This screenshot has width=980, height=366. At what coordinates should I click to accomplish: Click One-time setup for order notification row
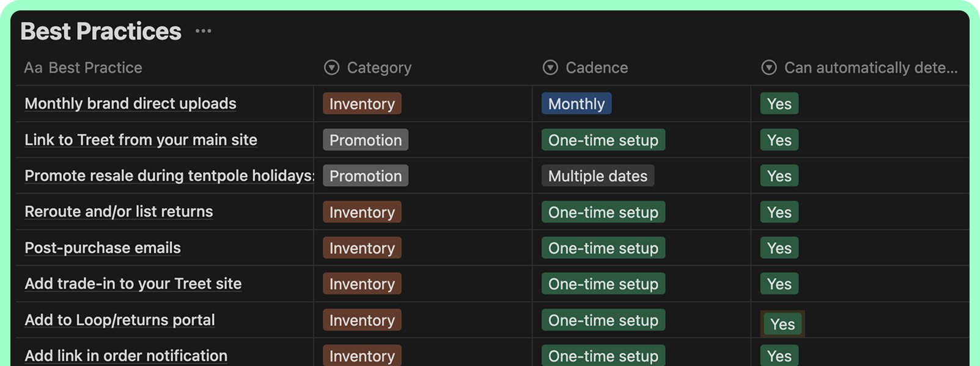coord(603,356)
